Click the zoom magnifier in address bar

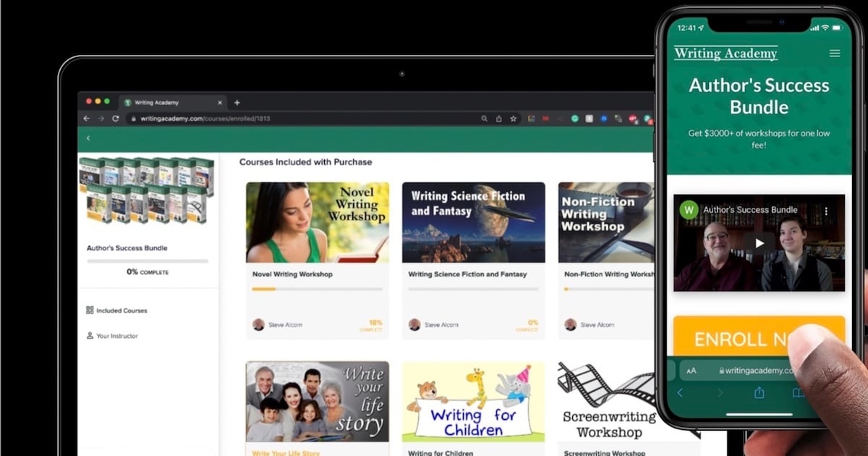pyautogui.click(x=484, y=118)
